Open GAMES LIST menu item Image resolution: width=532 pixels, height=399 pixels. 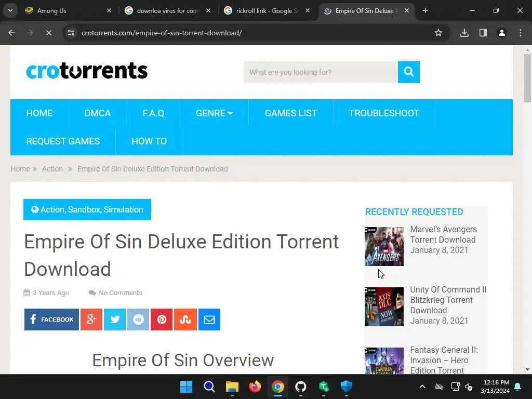(x=291, y=113)
